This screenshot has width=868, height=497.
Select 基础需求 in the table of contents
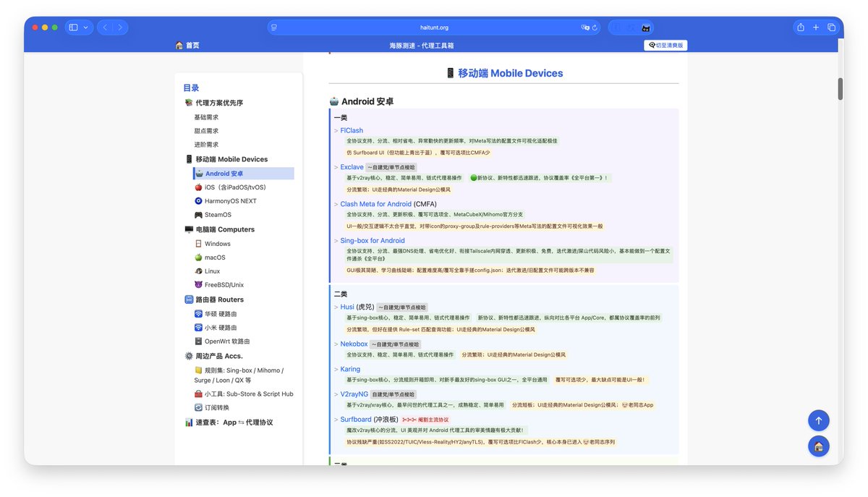206,117
